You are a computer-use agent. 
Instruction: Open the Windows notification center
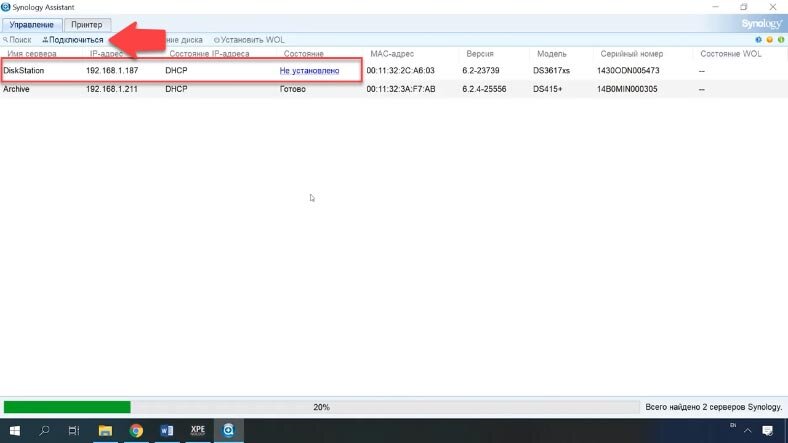coord(767,430)
